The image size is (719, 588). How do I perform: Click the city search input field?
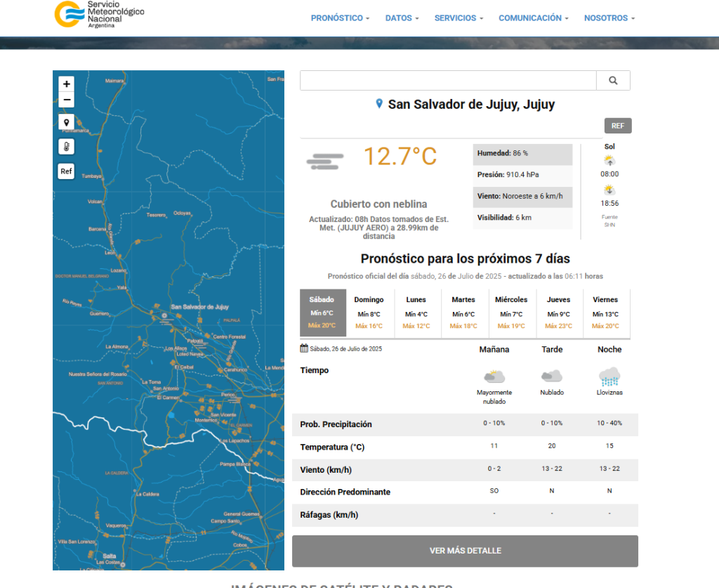[448, 81]
